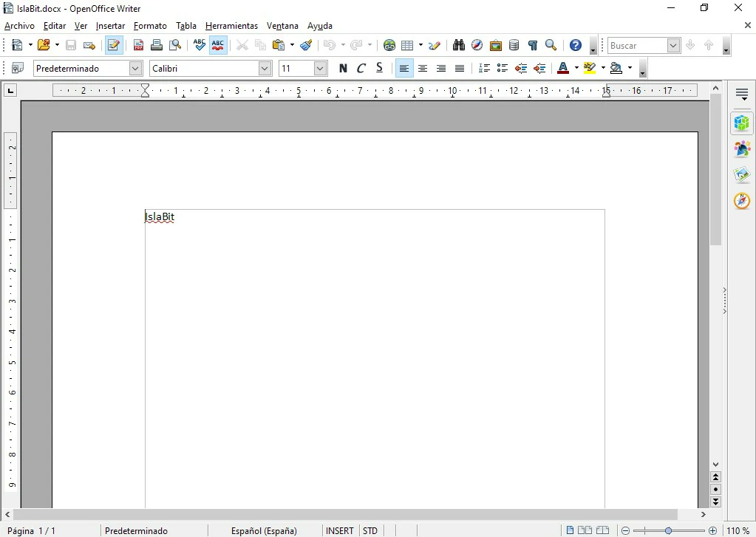Click in the Buscar search field

coord(638,45)
